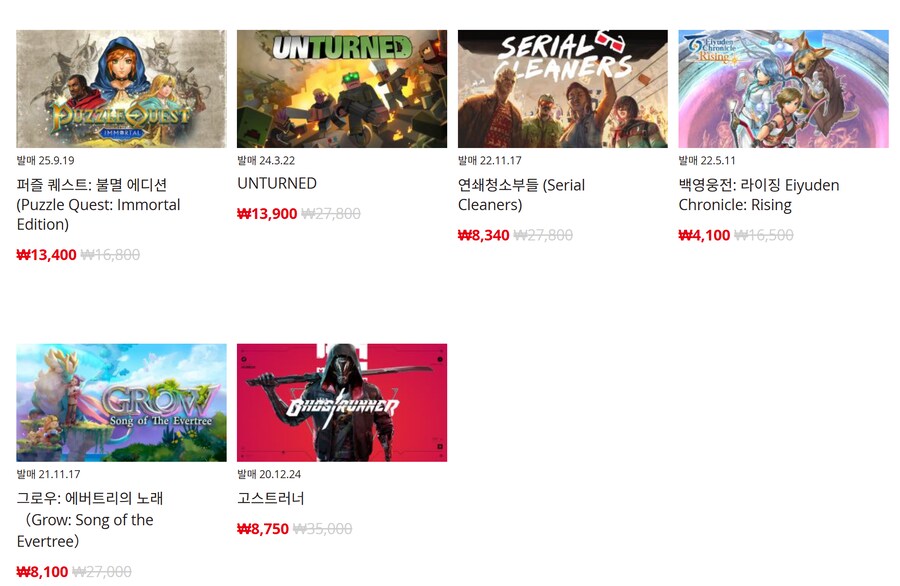The height and width of the screenshot is (586, 900).
Task: Click the UNTURNED title link
Action: (x=277, y=184)
